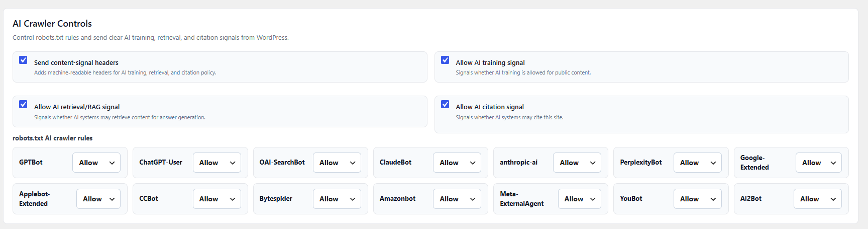The width and height of the screenshot is (868, 229).
Task: Open the Bytespider rule dropdown
Action: pyautogui.click(x=337, y=199)
